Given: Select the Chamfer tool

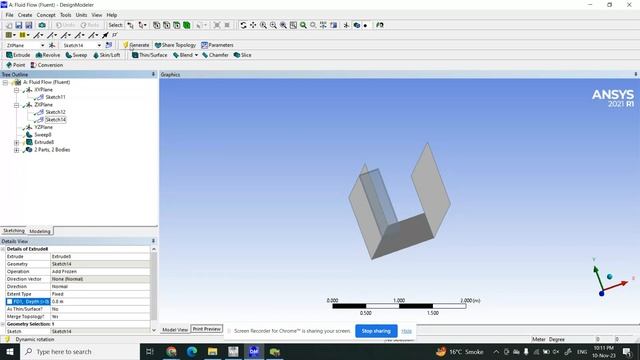Looking at the screenshot, I should pyautogui.click(x=215, y=55).
